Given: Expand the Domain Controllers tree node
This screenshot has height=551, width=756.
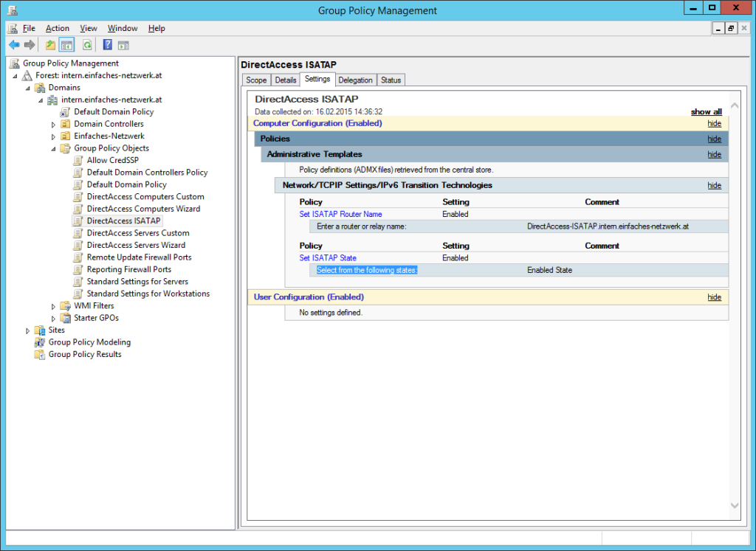Looking at the screenshot, I should click(52, 123).
